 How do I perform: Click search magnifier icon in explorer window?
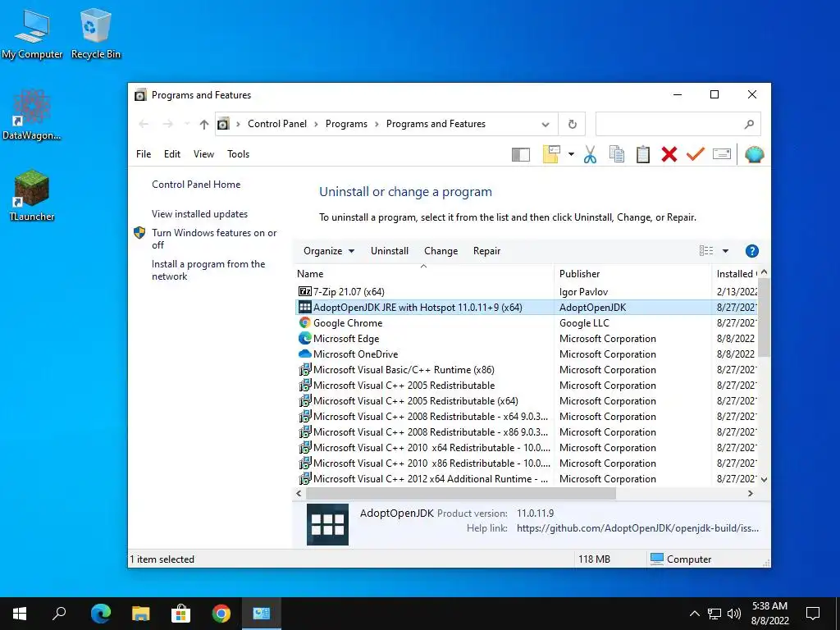[x=750, y=125]
